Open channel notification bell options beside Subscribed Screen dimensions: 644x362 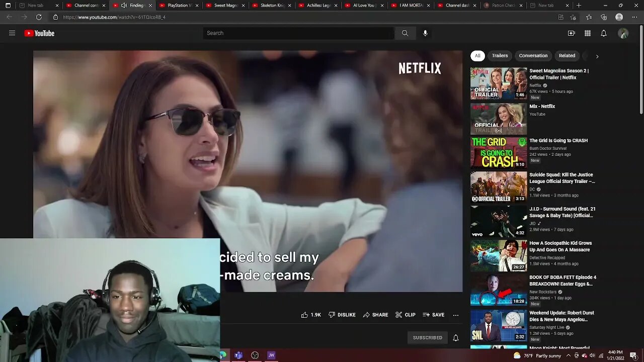click(x=455, y=338)
